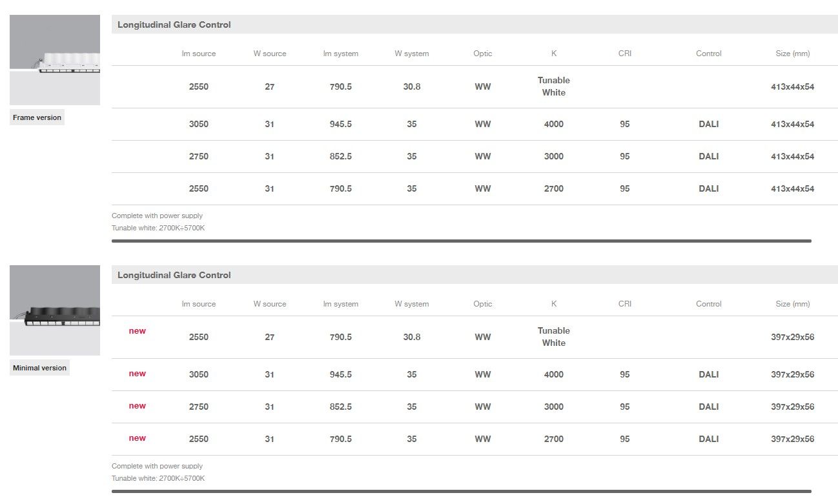The image size is (838, 504).
Task: Click the 'new' badge on Minimal 3000K row
Action: coord(137,406)
